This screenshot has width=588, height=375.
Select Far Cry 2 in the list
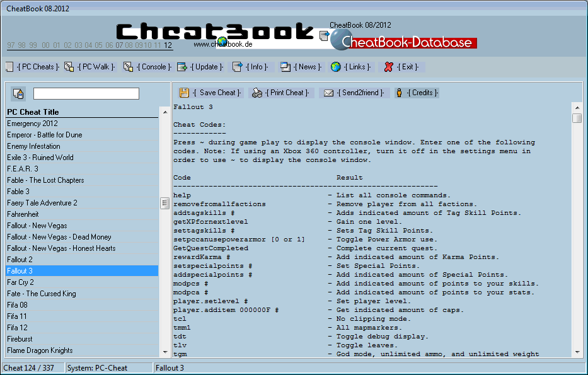tap(82, 282)
